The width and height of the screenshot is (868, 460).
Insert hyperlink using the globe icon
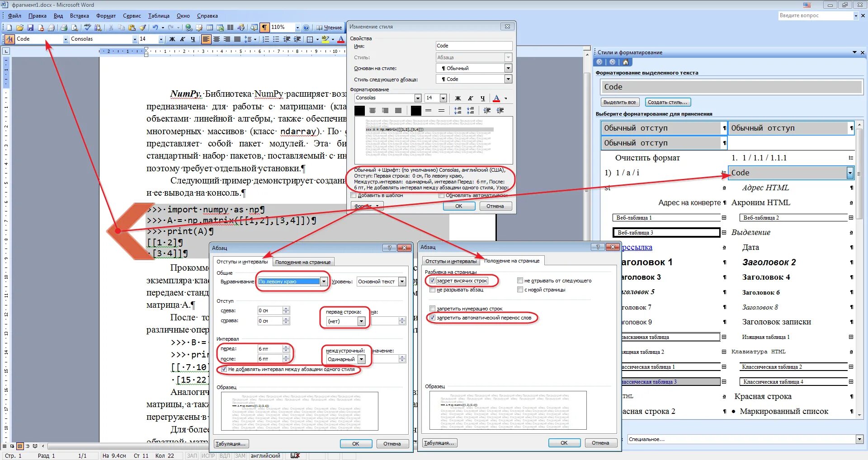tap(189, 28)
